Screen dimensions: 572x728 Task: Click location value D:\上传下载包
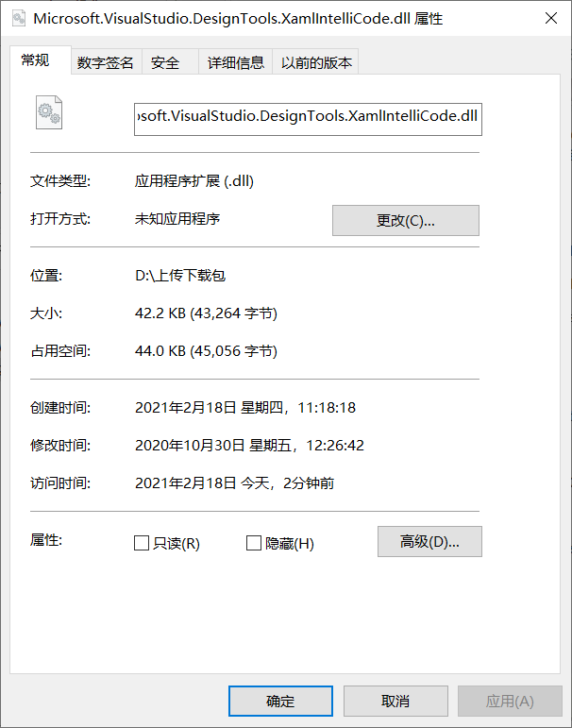(180, 276)
